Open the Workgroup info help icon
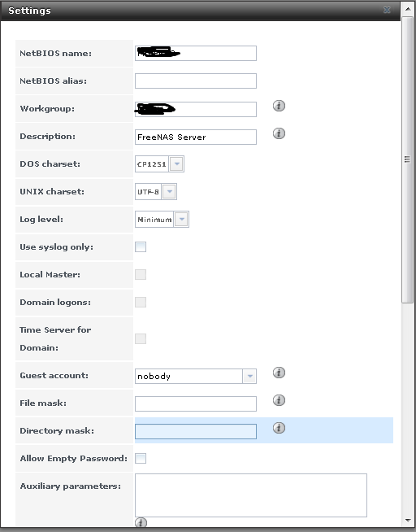This screenshot has width=416, height=532. coord(279,106)
